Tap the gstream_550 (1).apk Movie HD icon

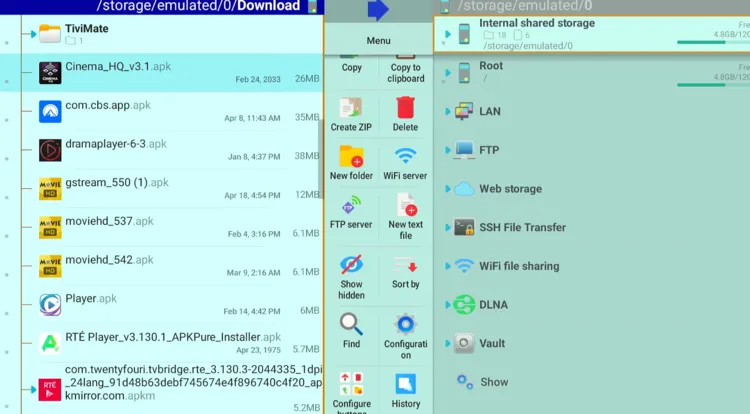point(50,189)
